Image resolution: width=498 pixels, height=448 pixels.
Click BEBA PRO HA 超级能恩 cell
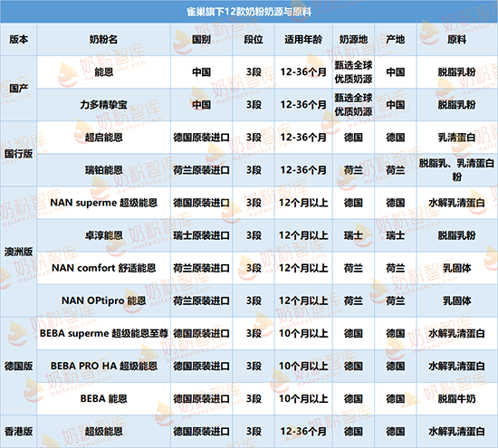103,366
